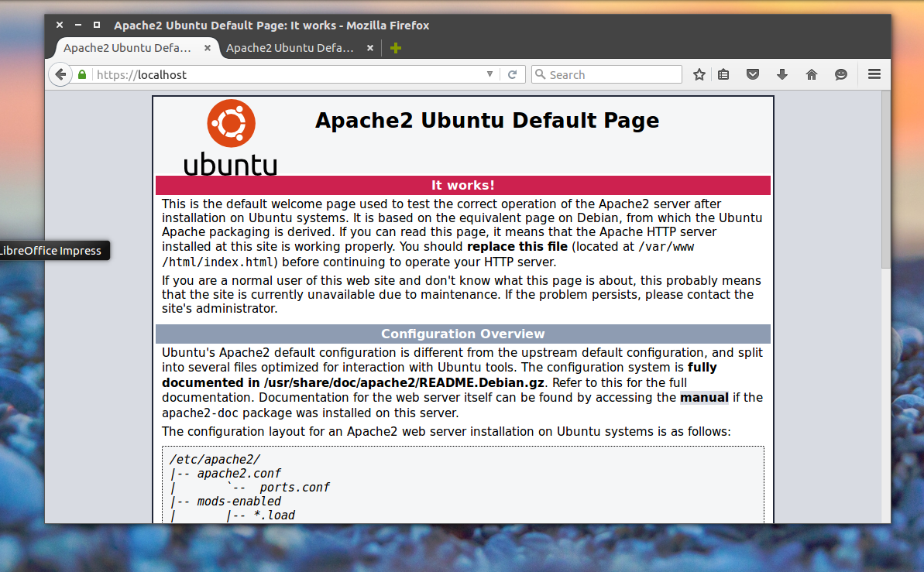Expand the URL bar history dropdown
Viewport: 924px width, 572px height.
pos(489,75)
